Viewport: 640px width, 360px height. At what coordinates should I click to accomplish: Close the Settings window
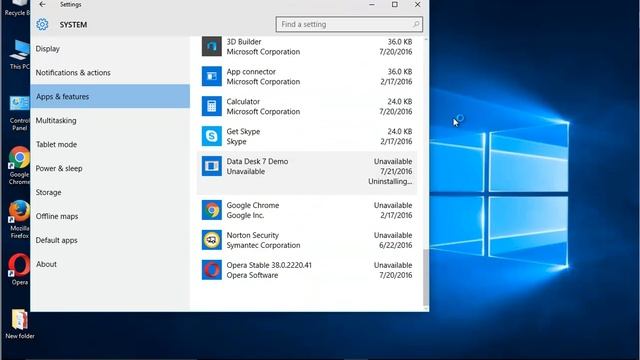click(x=417, y=4)
